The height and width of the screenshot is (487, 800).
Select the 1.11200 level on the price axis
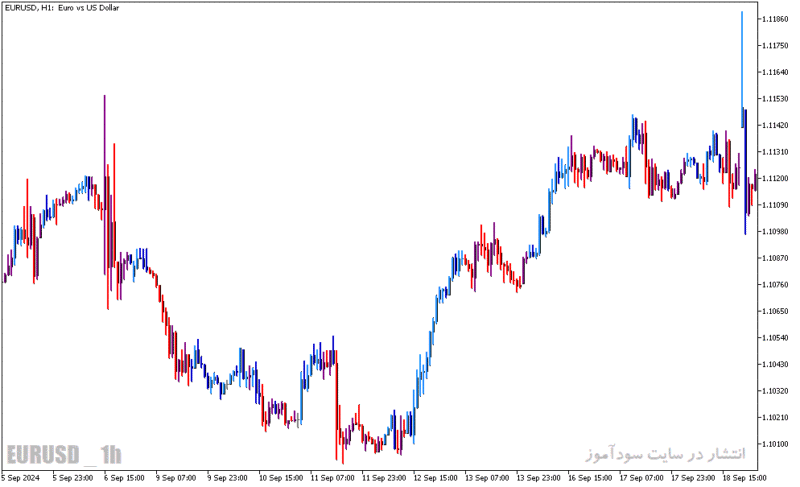point(774,178)
